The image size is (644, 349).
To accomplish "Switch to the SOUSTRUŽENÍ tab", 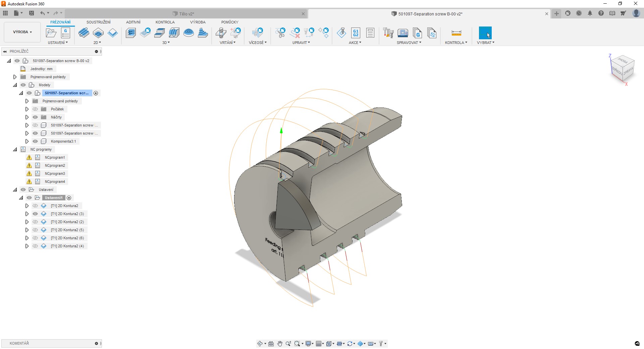I will tap(98, 22).
